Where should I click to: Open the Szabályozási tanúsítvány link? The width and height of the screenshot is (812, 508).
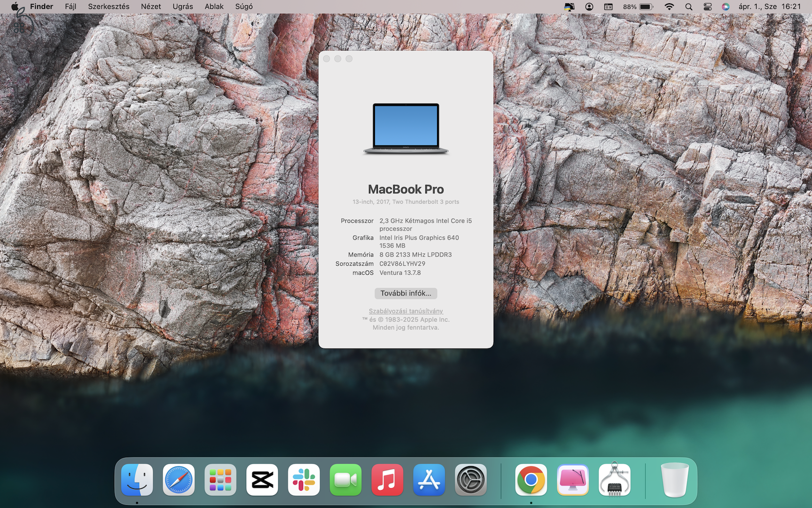pyautogui.click(x=406, y=311)
